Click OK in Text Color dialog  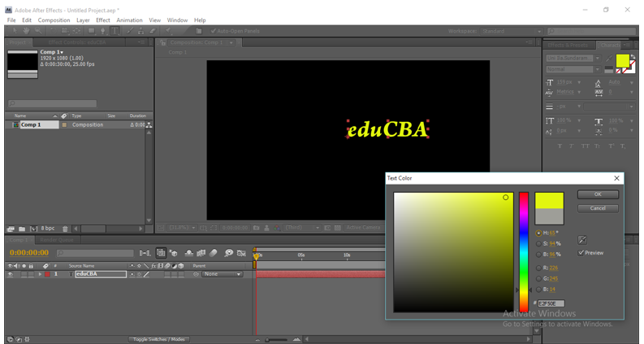(x=598, y=194)
